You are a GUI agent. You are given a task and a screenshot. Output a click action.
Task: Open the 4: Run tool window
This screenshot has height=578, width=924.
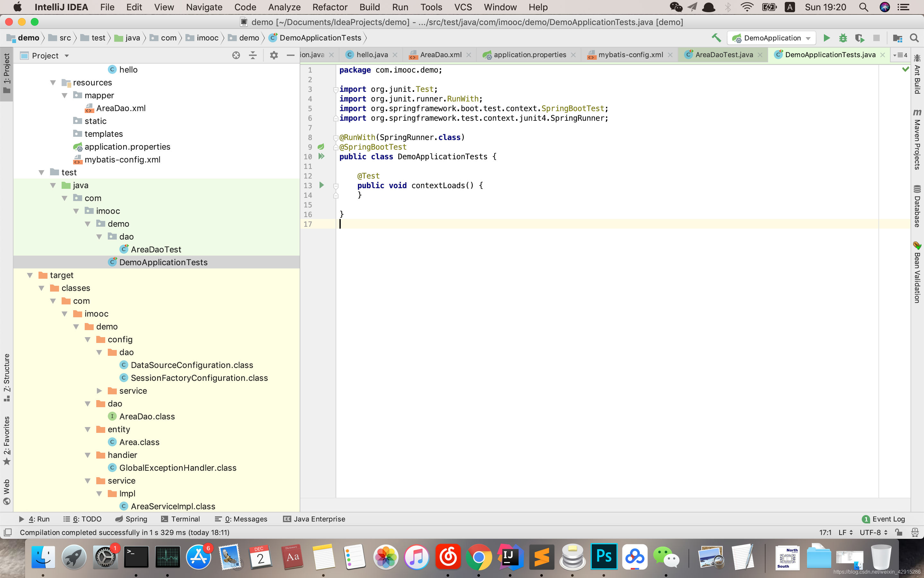(34, 519)
